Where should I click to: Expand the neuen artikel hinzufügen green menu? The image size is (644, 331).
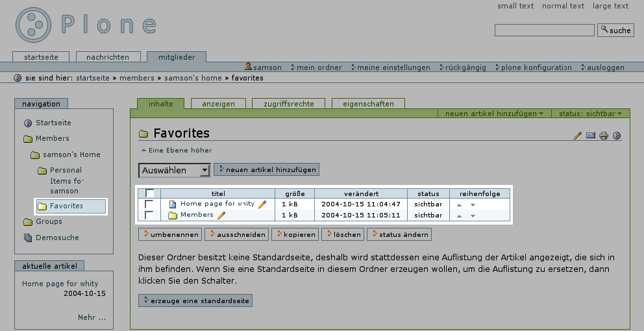(x=494, y=114)
